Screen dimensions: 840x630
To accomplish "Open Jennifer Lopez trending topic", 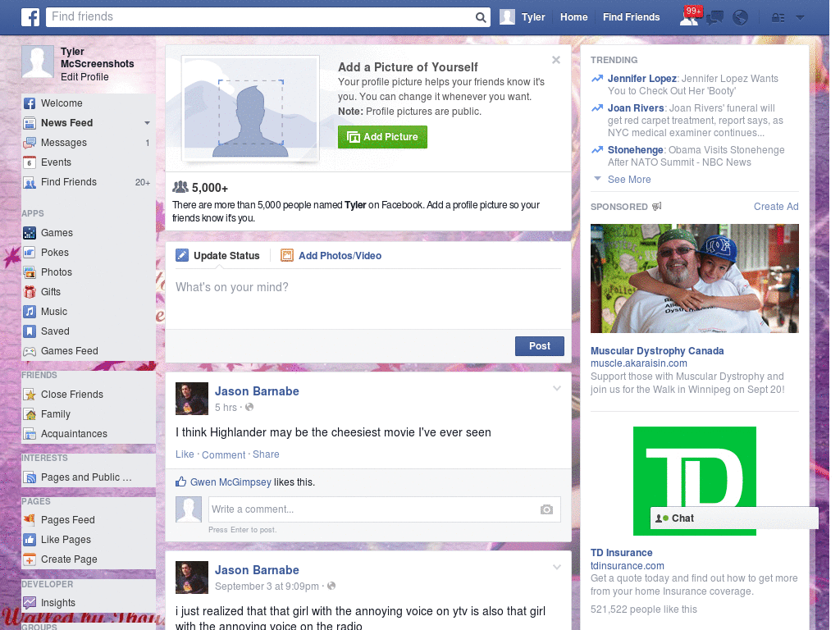I will (x=641, y=79).
